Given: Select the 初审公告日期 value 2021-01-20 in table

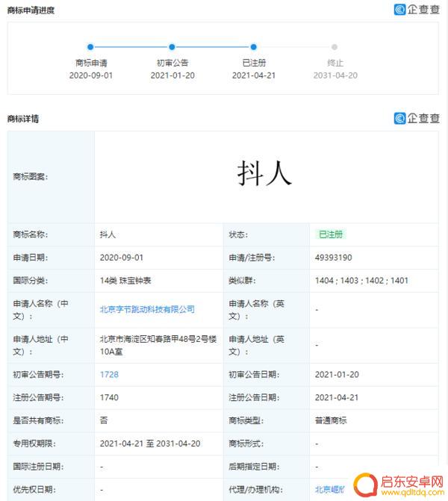Looking at the screenshot, I should [337, 375].
